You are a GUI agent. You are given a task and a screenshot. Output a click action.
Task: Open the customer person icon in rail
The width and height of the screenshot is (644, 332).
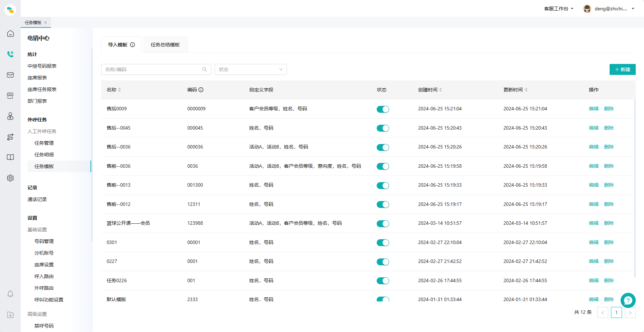(10, 116)
